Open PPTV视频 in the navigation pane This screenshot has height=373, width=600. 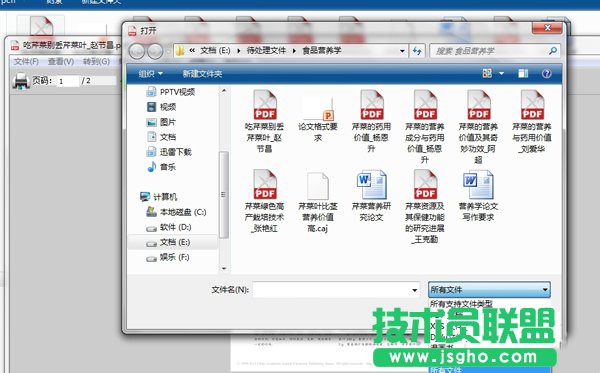click(x=171, y=92)
